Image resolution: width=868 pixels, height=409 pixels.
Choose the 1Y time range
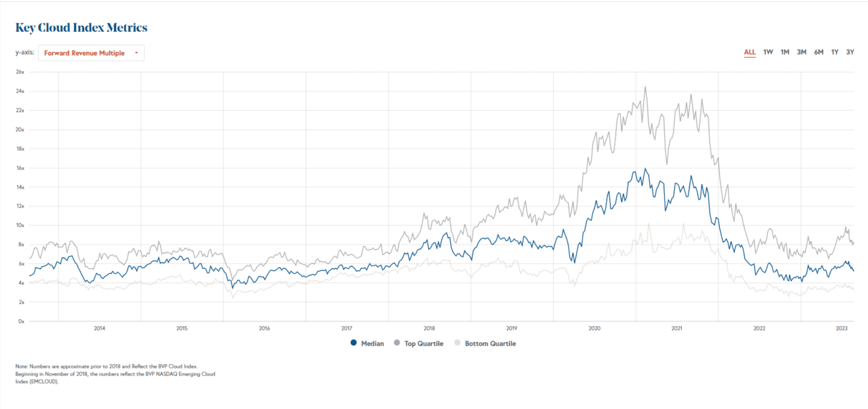[x=834, y=52]
